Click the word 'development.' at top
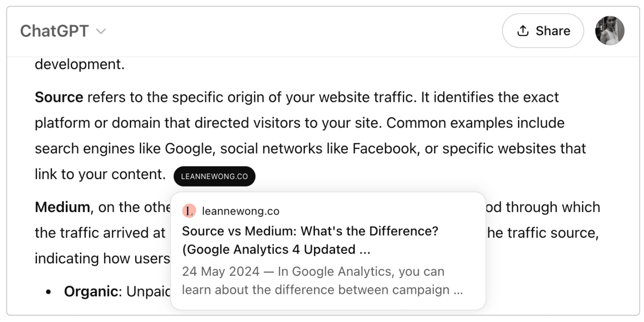 point(80,65)
